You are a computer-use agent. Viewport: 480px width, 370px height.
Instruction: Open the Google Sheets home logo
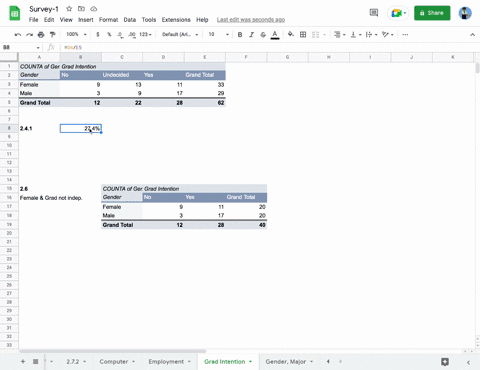[15, 13]
